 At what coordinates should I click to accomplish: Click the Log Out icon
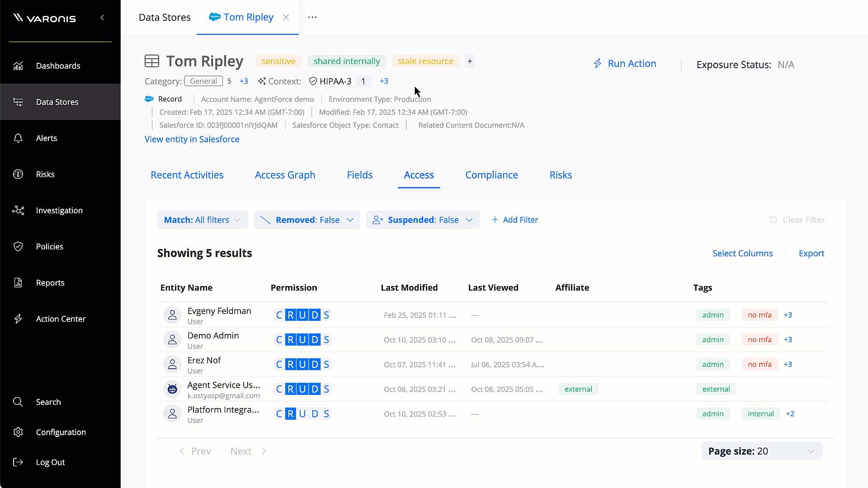18,462
